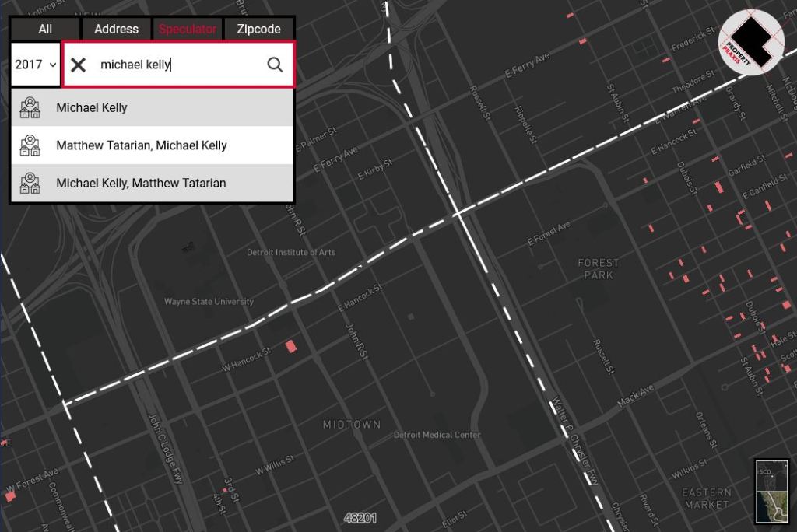This screenshot has width=797, height=532.
Task: Switch to the All search tab
Action: [45, 29]
